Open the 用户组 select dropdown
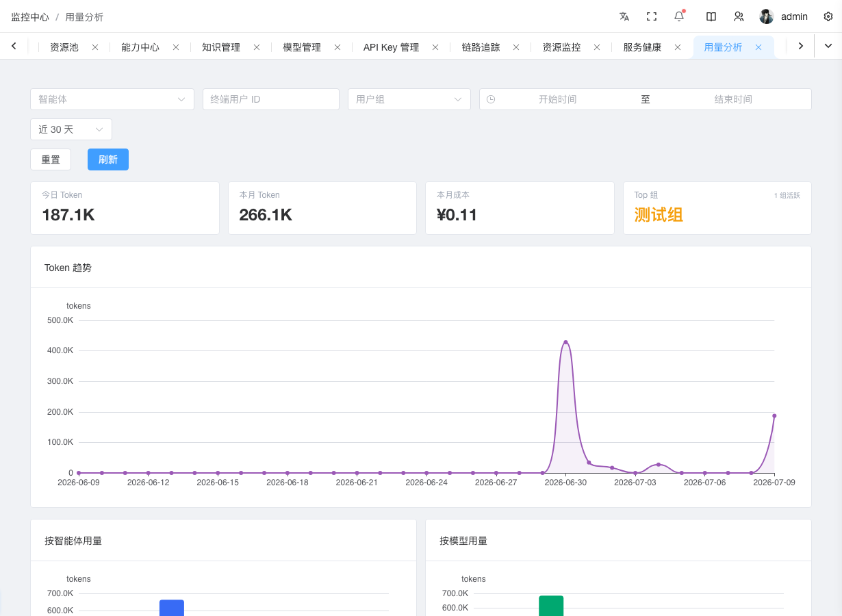Viewport: 842px width, 616px height. [x=409, y=99]
